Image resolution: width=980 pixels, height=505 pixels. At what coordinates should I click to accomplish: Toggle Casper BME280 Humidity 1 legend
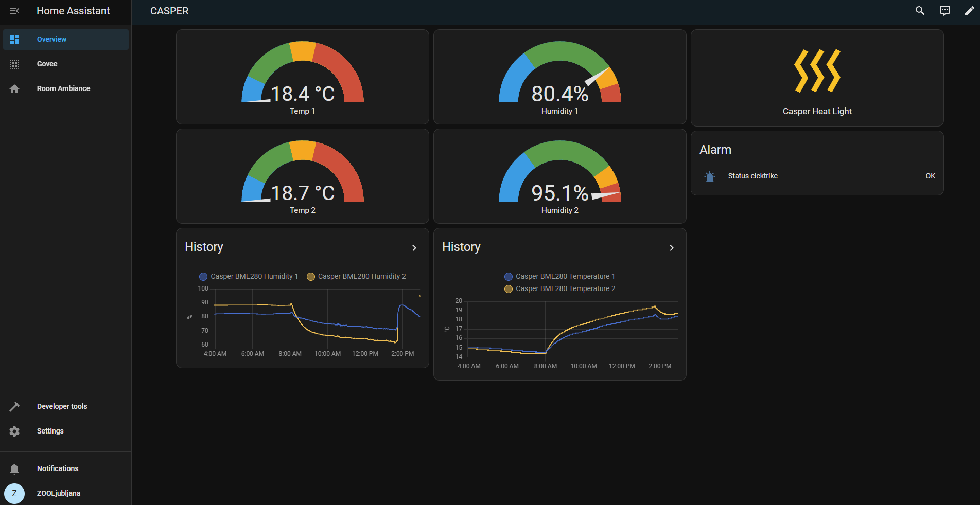[x=249, y=277]
